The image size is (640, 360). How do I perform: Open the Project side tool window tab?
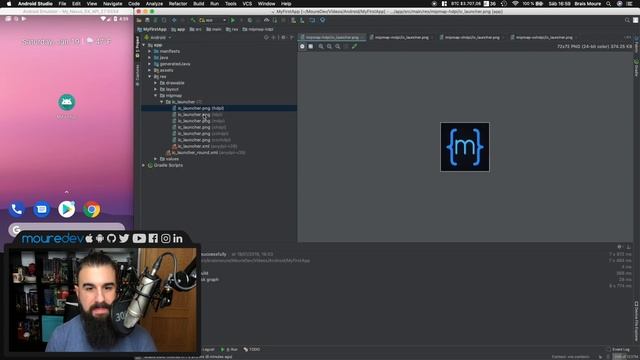pos(137,46)
